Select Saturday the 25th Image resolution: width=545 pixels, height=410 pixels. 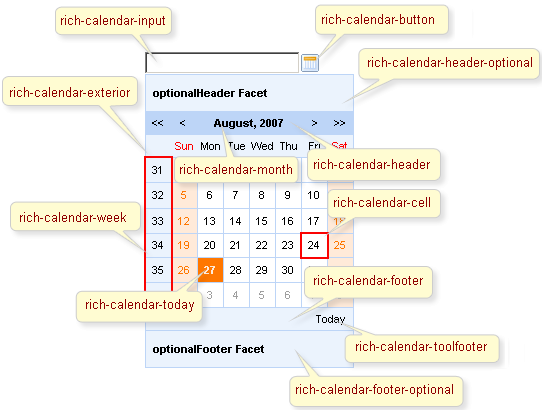[x=340, y=245]
